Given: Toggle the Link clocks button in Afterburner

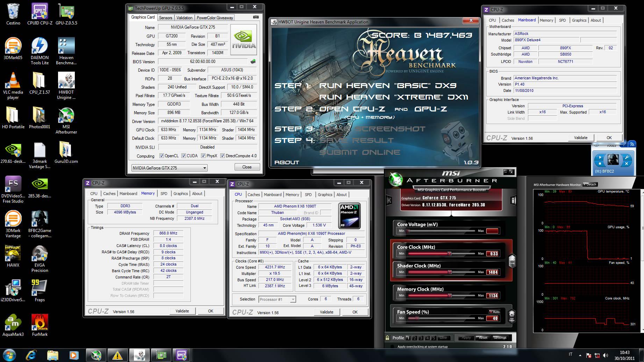Looking at the screenshot, I should click(512, 261).
